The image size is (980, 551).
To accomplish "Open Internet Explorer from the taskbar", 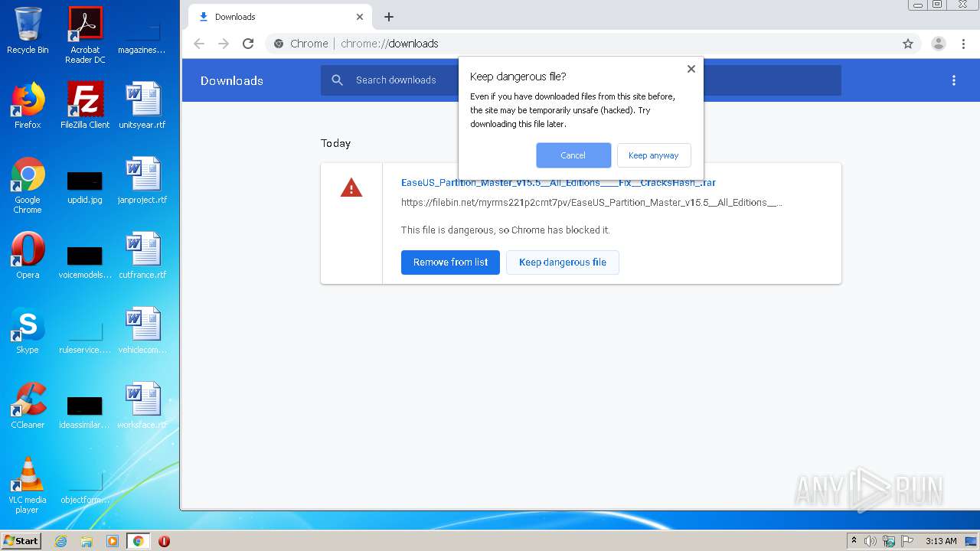I will (61, 541).
